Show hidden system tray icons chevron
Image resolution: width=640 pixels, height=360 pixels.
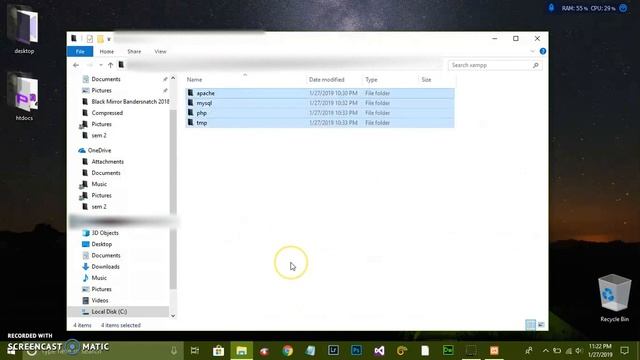(546, 351)
